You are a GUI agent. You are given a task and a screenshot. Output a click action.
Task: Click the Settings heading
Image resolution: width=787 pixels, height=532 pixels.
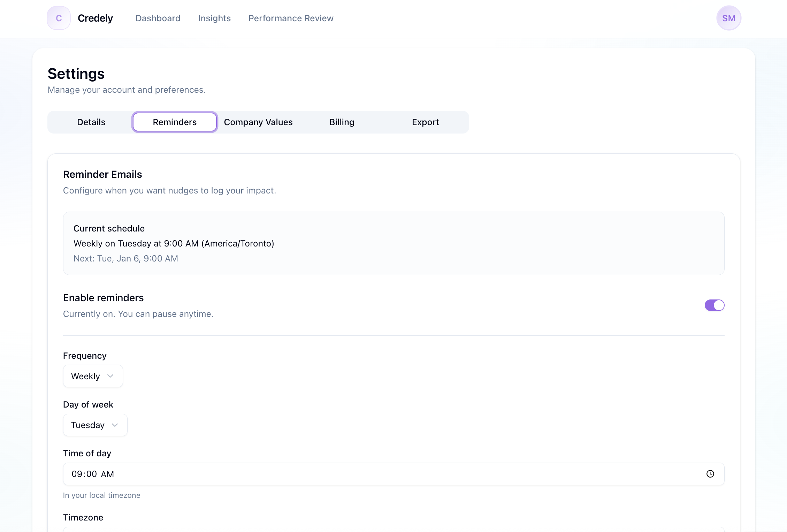click(x=76, y=74)
